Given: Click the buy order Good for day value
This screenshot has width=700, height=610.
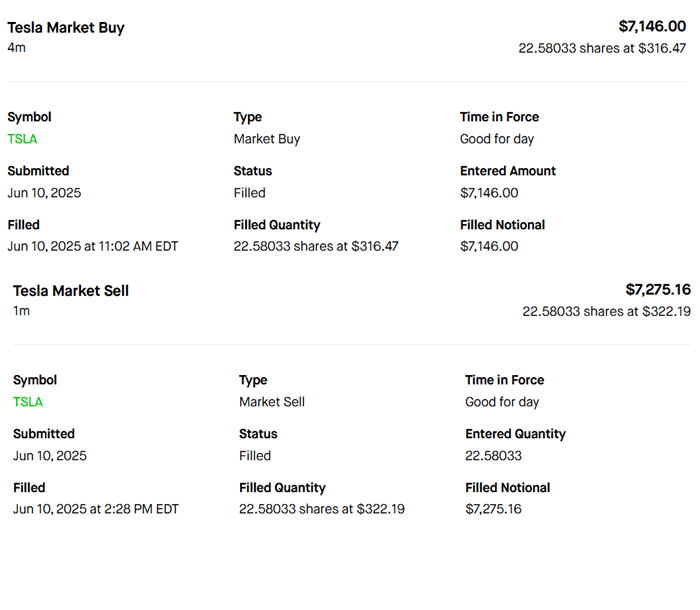Looking at the screenshot, I should (x=497, y=139).
